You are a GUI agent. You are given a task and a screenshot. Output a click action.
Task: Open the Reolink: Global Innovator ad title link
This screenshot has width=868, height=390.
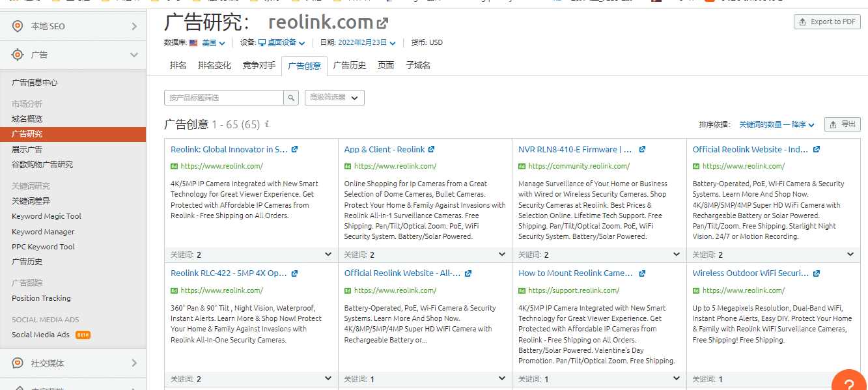click(229, 149)
